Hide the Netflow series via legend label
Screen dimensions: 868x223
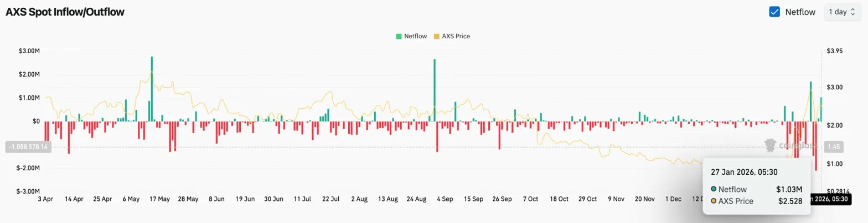click(x=415, y=36)
